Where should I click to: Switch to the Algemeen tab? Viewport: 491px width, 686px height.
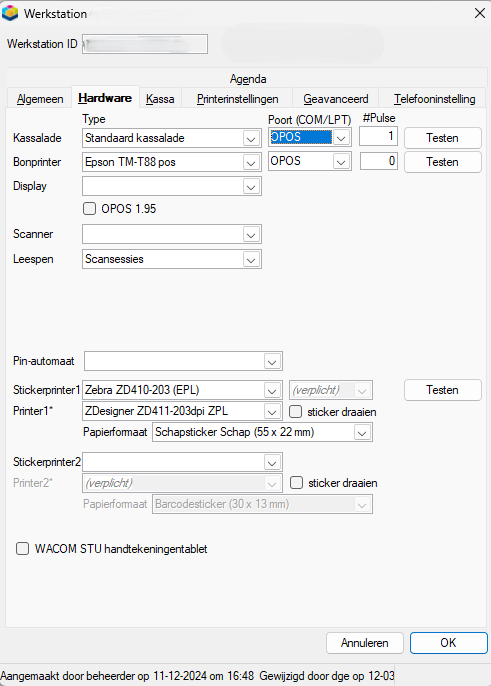[40, 99]
